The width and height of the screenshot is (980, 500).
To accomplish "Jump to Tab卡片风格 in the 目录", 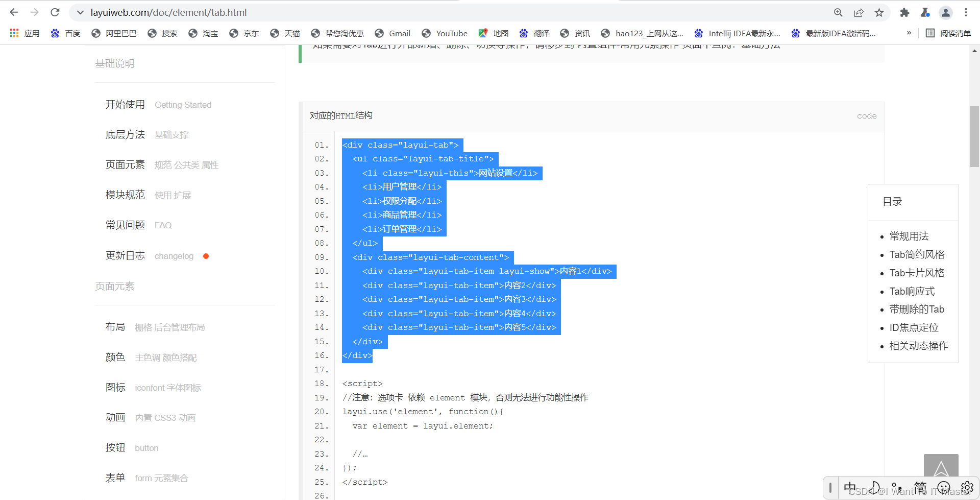I will [x=917, y=273].
